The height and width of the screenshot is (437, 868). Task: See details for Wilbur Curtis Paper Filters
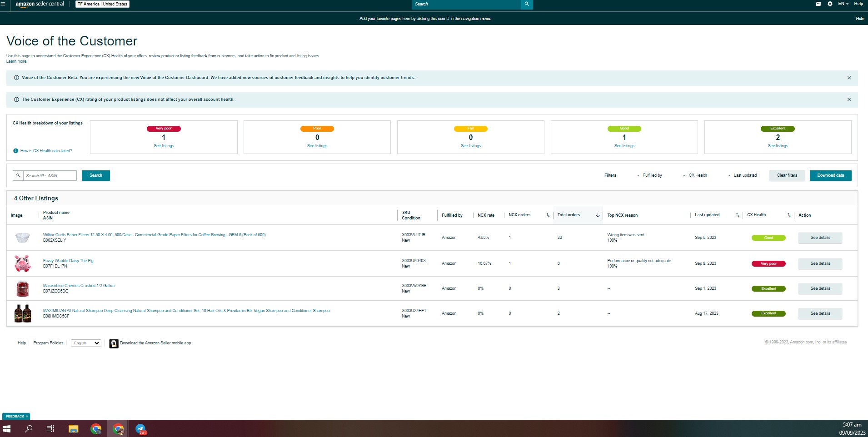coord(820,238)
